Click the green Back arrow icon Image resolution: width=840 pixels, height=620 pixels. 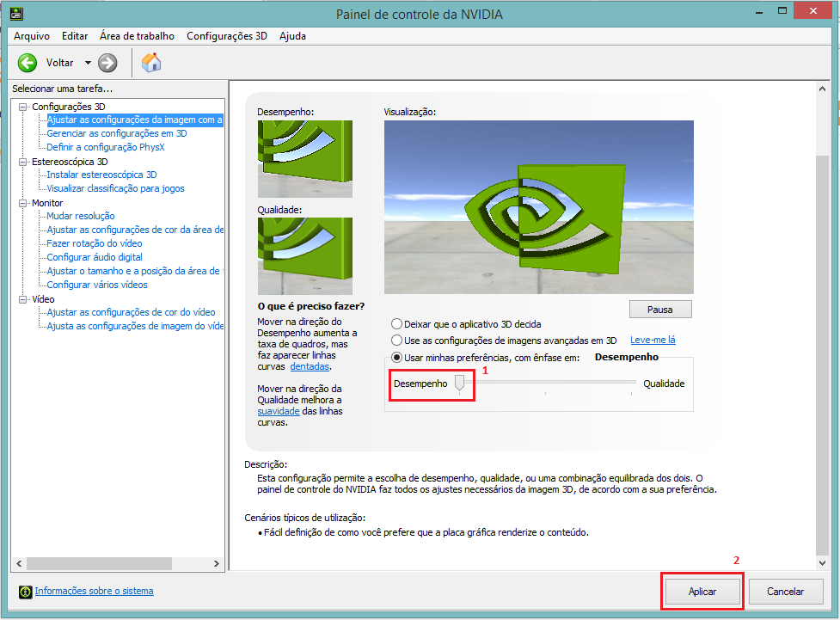pyautogui.click(x=28, y=63)
